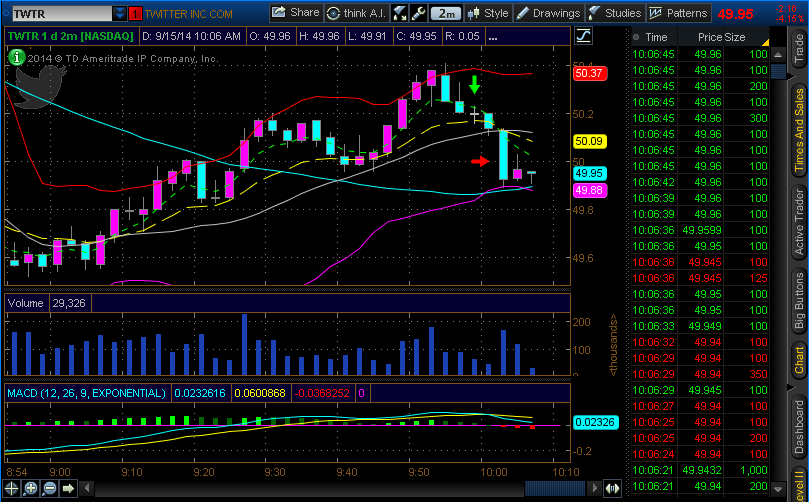Click the 0.02326 MACD value bubble
Viewport: 809px width, 502px height.
(595, 423)
